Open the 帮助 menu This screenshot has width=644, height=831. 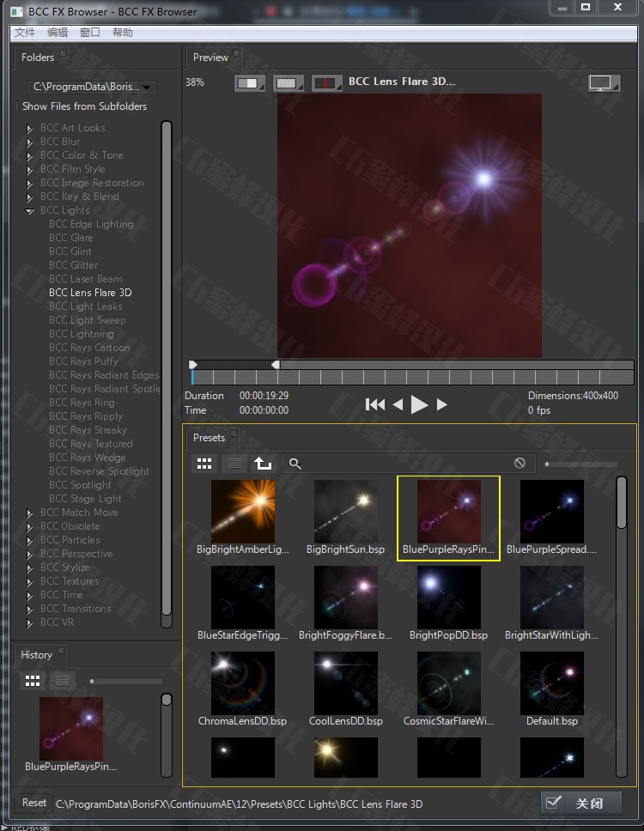point(123,33)
